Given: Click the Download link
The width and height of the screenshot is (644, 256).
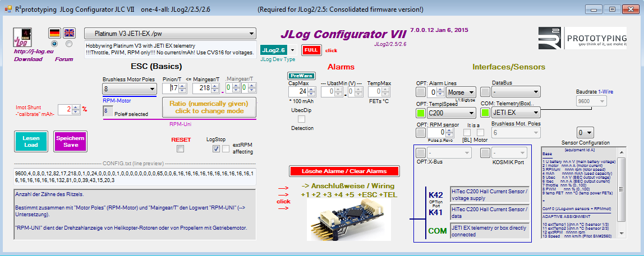Looking at the screenshot, I should [29, 59].
